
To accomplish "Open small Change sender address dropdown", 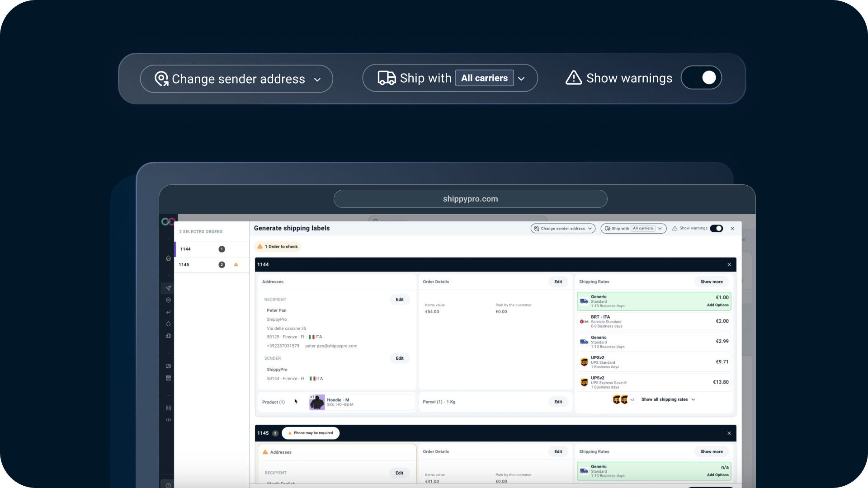I will 563,228.
